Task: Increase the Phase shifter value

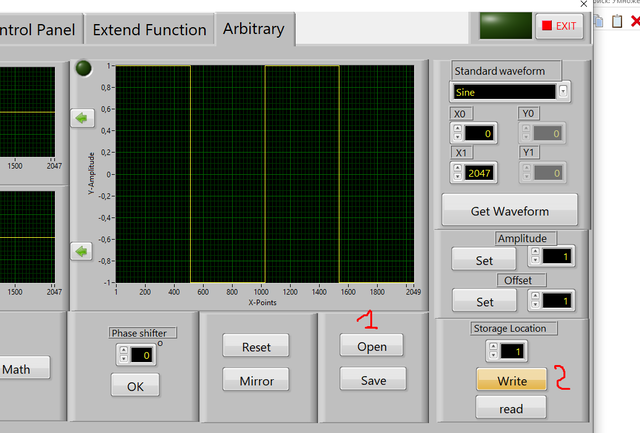Action: [x=124, y=351]
